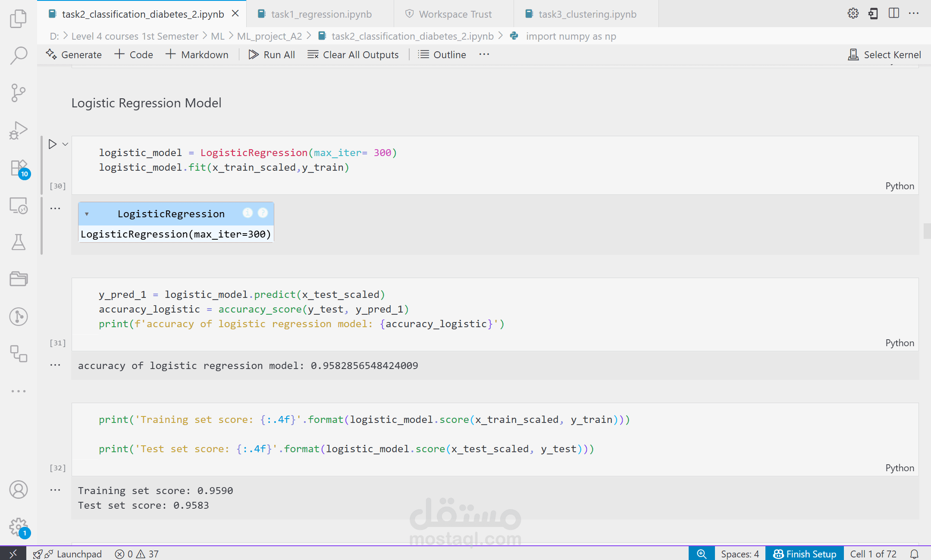
Task: Open the Explorer view in activity bar
Action: click(x=18, y=19)
